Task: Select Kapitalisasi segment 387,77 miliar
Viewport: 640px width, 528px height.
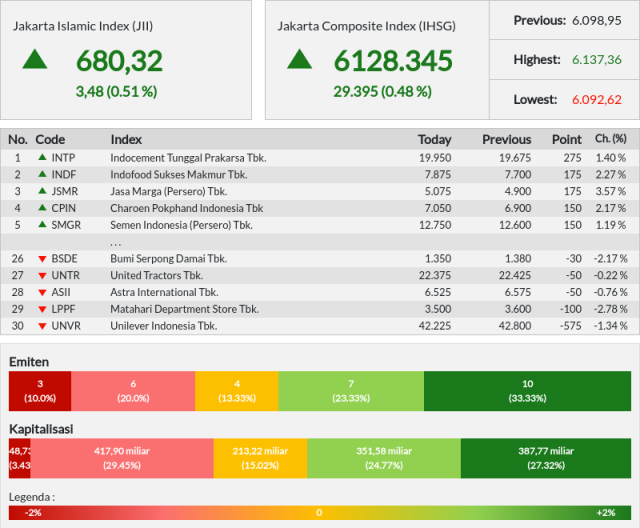Action: 546,458
